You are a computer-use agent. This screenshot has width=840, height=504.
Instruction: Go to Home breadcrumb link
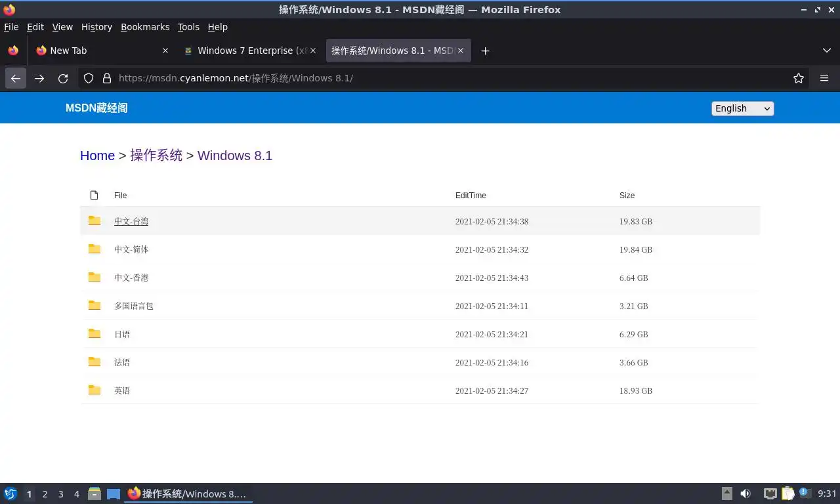(x=97, y=156)
